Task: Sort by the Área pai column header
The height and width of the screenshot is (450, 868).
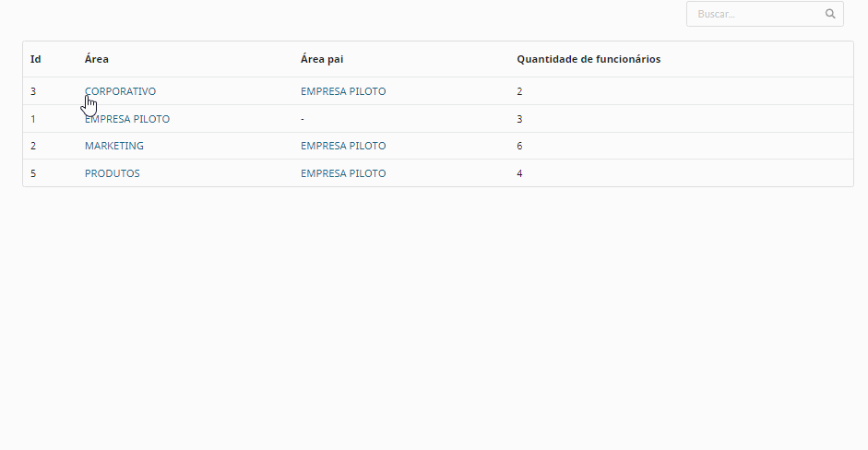Action: coord(323,59)
